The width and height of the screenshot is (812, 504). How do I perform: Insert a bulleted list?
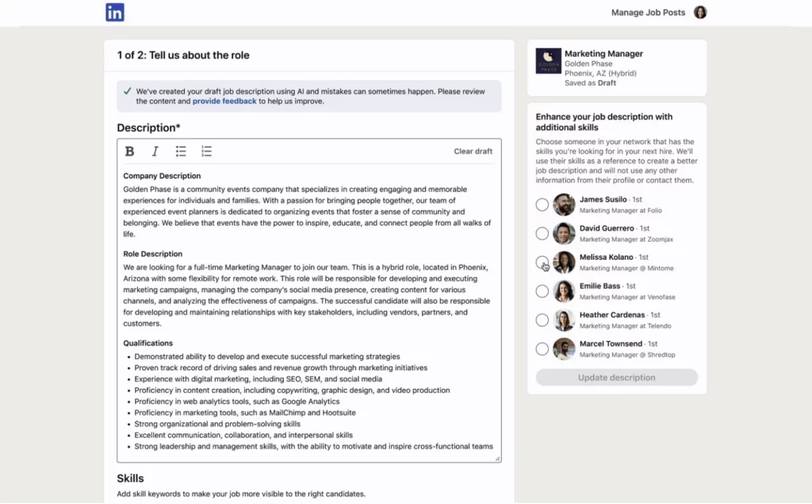point(181,151)
